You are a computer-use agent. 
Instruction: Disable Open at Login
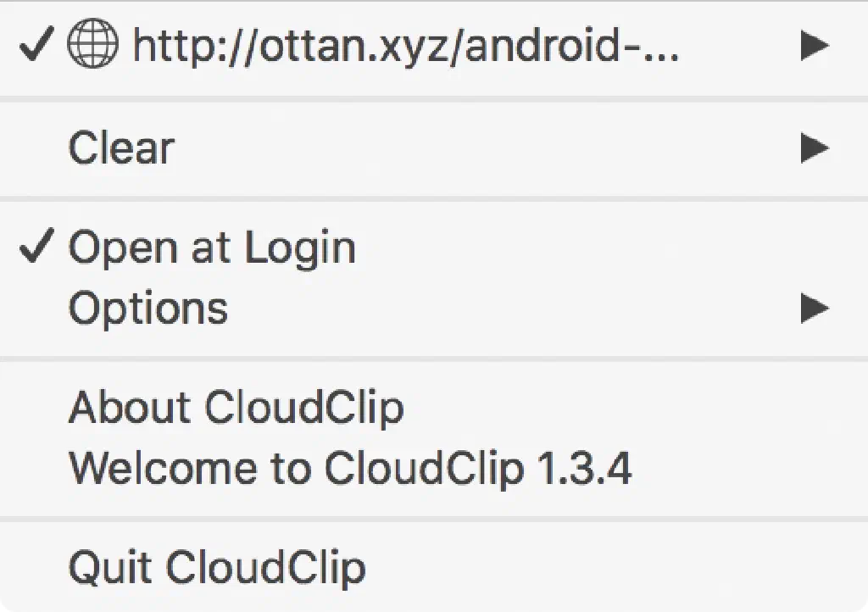point(212,248)
